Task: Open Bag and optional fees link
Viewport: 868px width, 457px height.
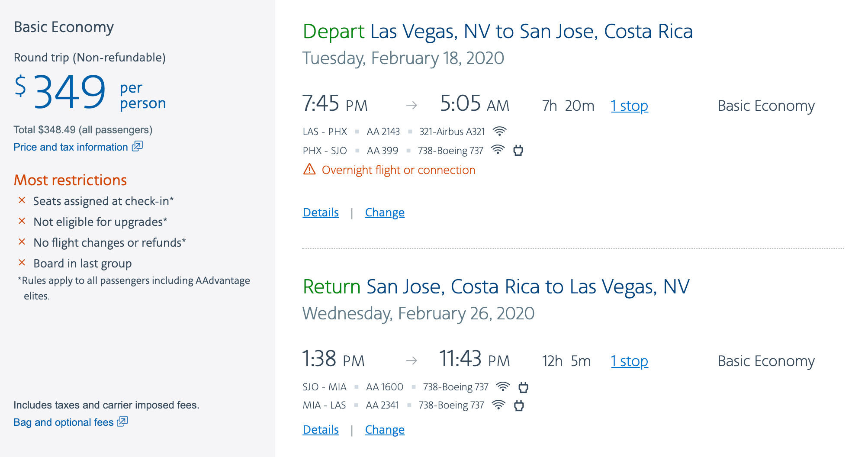Action: pyautogui.click(x=63, y=422)
